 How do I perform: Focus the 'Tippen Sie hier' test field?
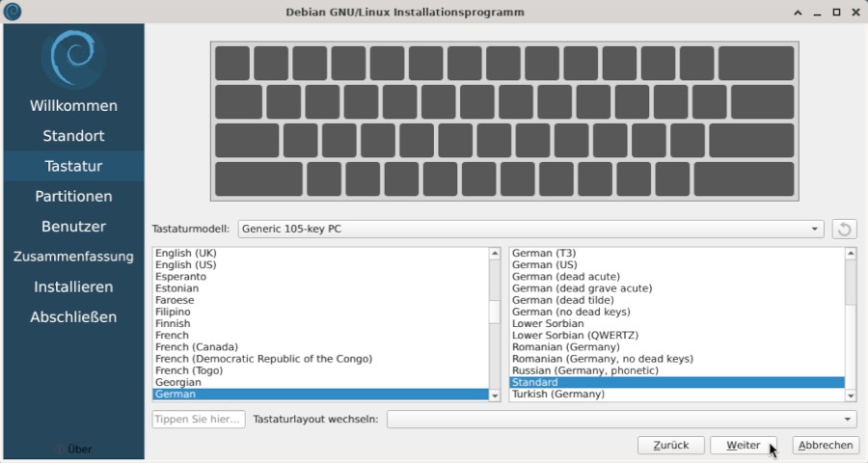pos(199,420)
